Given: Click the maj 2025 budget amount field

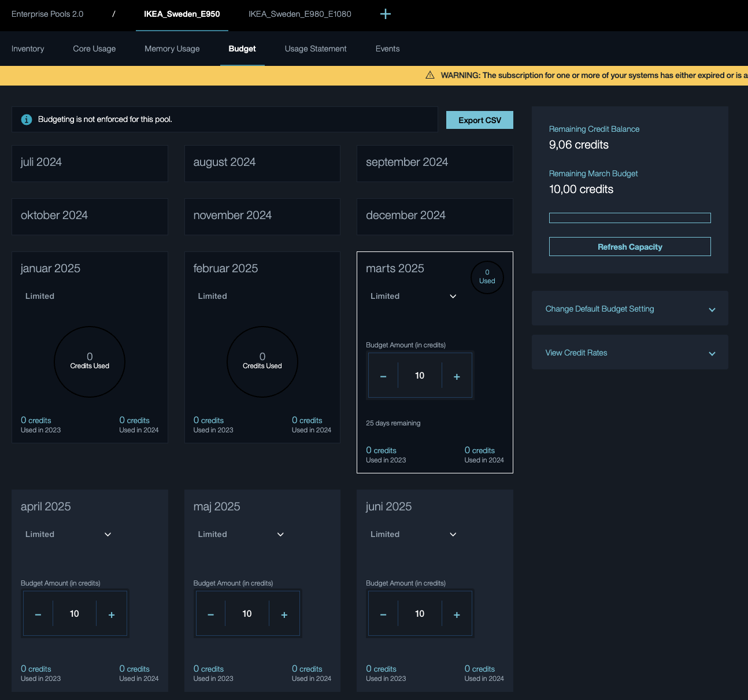Looking at the screenshot, I should 247,614.
